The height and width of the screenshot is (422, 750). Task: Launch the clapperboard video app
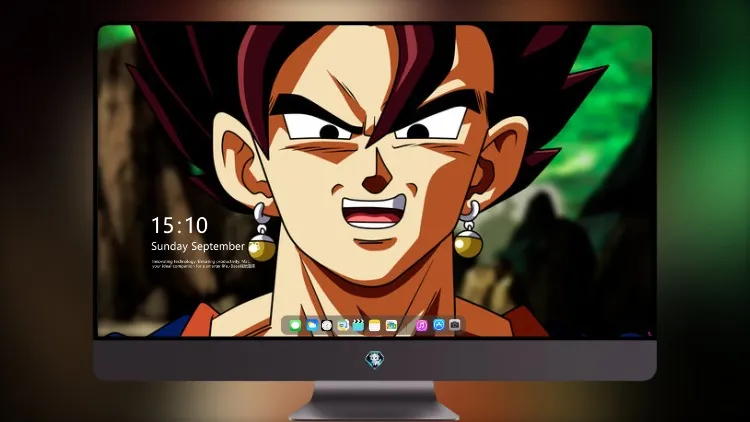(x=358, y=325)
